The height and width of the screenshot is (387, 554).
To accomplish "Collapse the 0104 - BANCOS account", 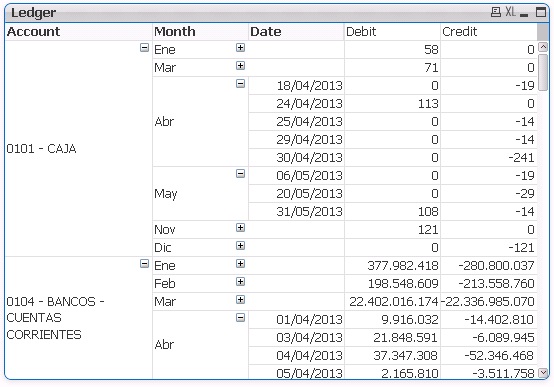I will [x=144, y=264].
